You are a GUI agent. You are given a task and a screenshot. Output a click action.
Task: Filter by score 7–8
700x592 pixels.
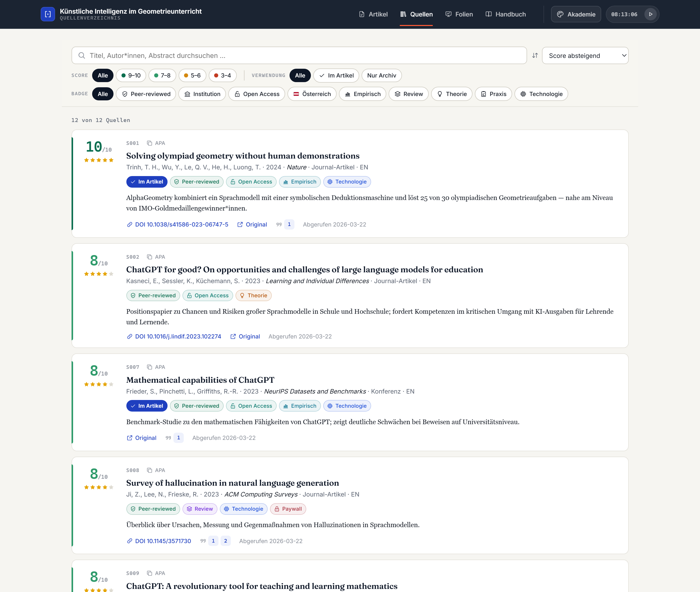(x=162, y=75)
